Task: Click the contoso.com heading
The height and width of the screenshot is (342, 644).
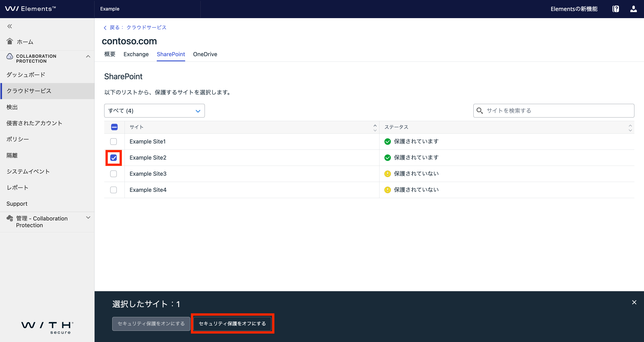Action: 129,41
